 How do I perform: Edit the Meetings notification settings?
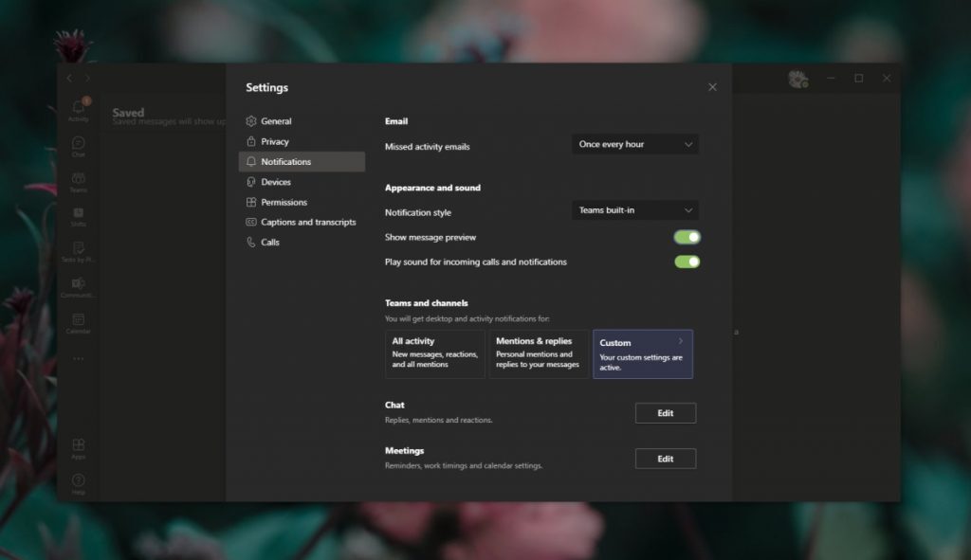(665, 459)
